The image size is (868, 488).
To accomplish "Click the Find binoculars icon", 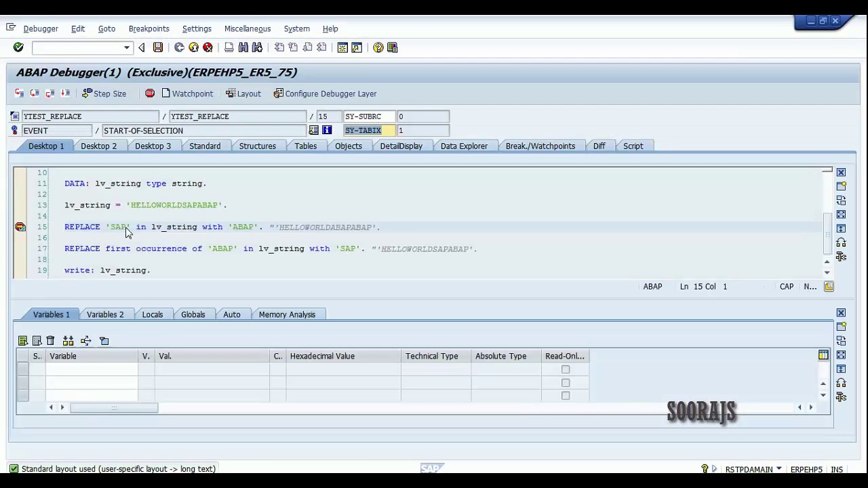I will point(243,47).
